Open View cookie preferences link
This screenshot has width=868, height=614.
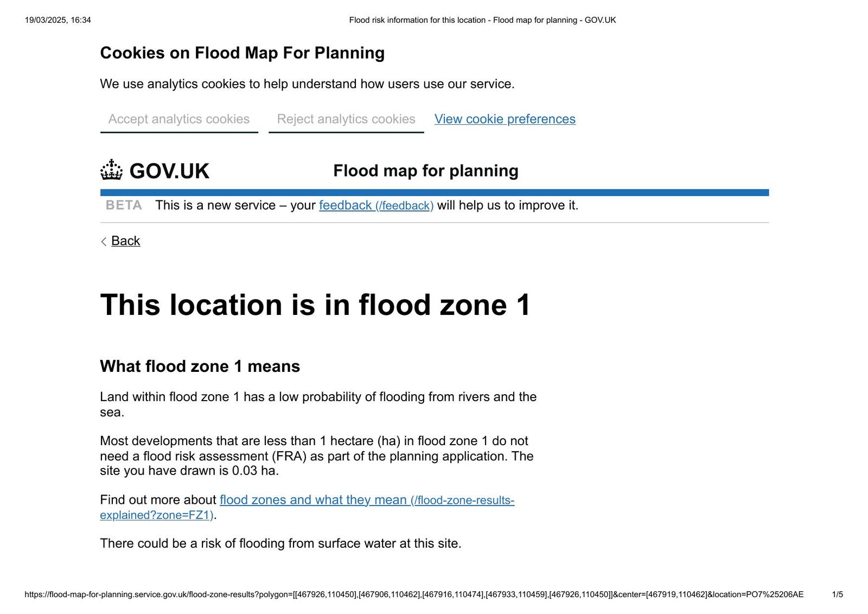click(x=505, y=119)
